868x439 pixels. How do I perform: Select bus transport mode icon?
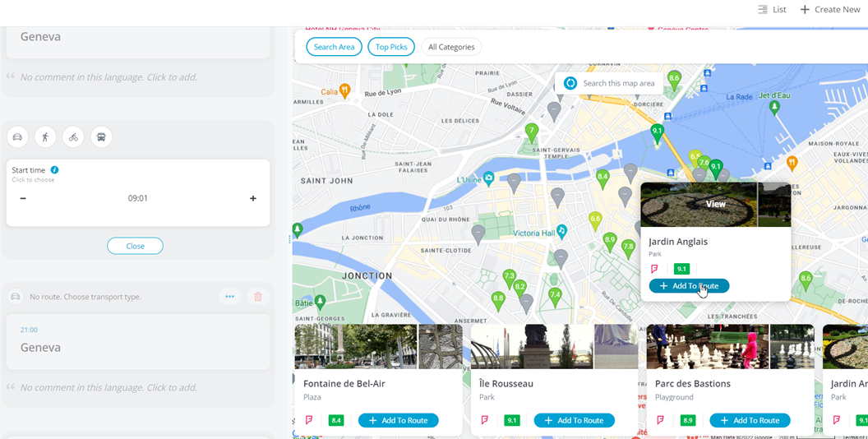coord(101,136)
